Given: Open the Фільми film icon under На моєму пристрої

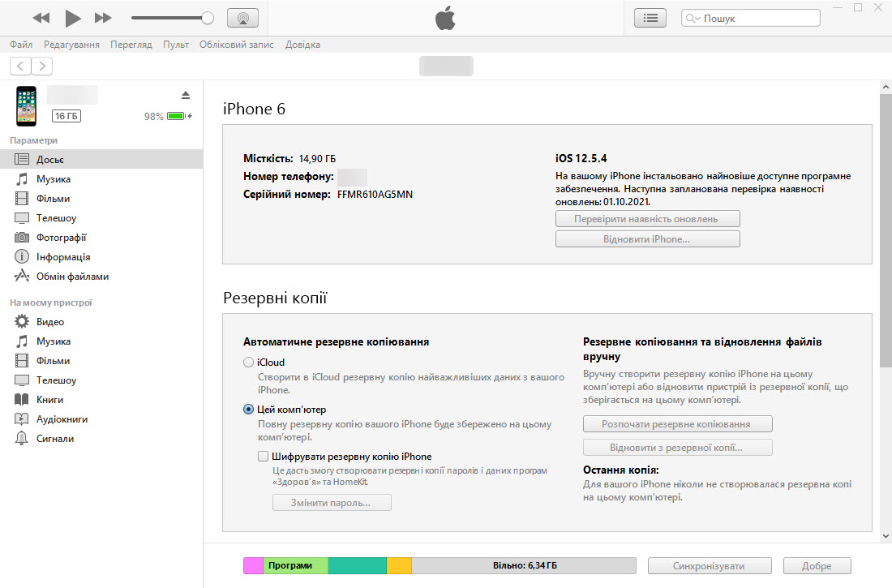Looking at the screenshot, I should (x=22, y=360).
